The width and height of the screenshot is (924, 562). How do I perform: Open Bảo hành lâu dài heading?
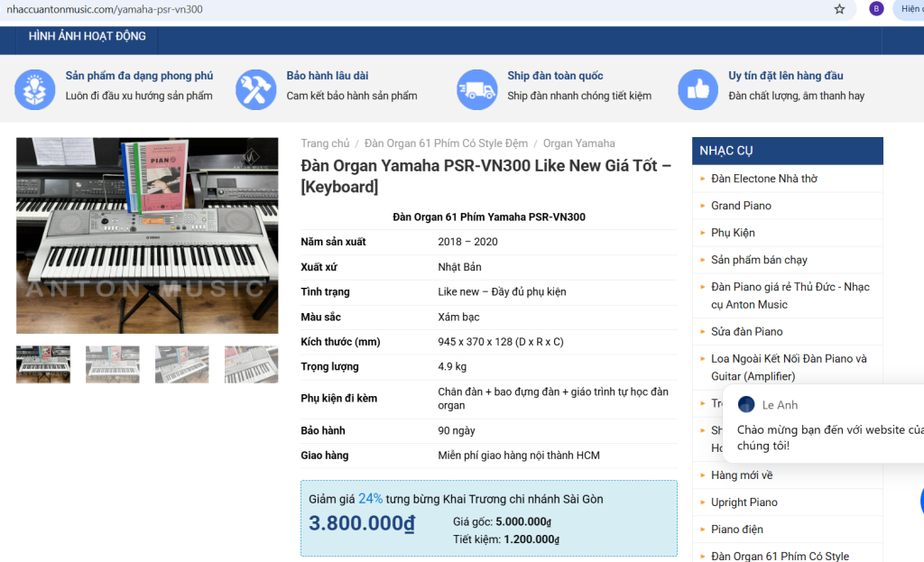(x=327, y=76)
